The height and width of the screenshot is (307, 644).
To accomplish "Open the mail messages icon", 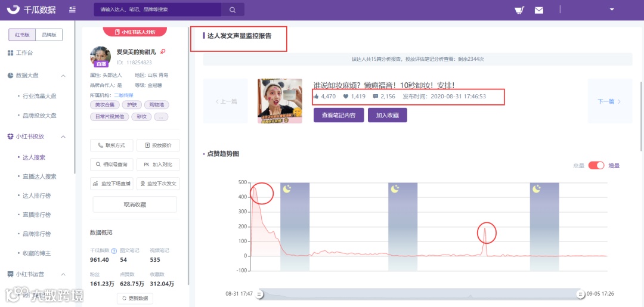I will [x=539, y=10].
